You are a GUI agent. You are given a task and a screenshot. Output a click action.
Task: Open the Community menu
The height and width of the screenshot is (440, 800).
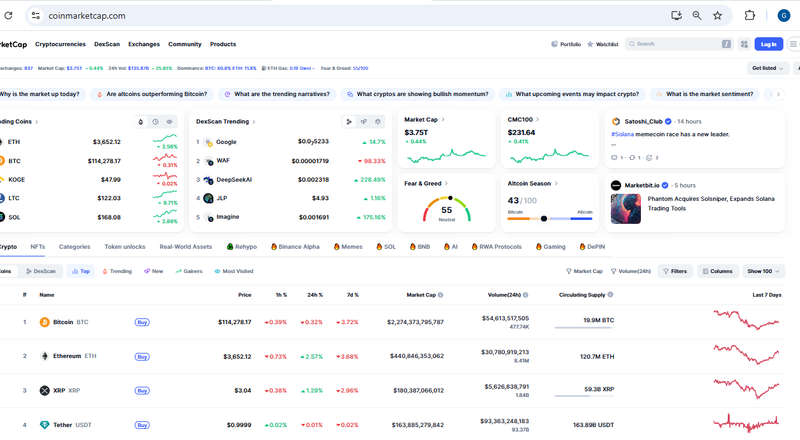pyautogui.click(x=185, y=44)
